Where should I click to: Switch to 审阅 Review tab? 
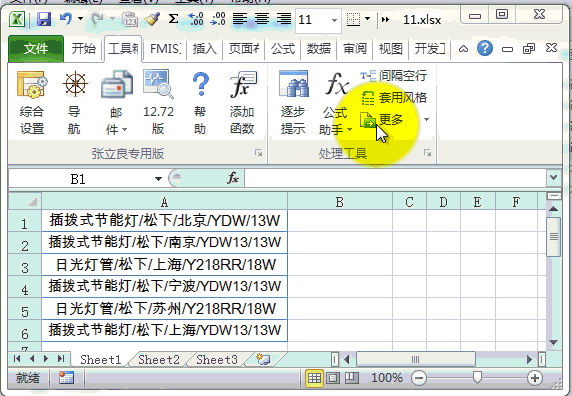coord(355,48)
